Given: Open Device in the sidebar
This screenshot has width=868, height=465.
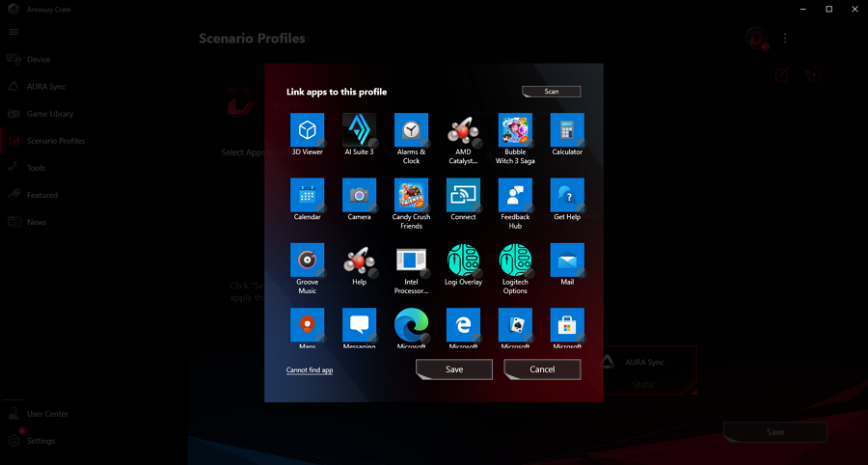Looking at the screenshot, I should pyautogui.click(x=39, y=59).
